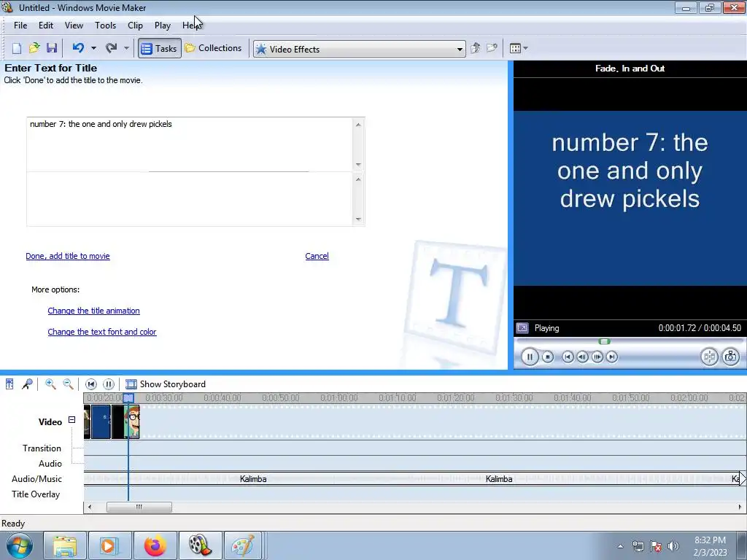Image resolution: width=747 pixels, height=560 pixels.
Task: Cancel the title entry
Action: tap(317, 256)
